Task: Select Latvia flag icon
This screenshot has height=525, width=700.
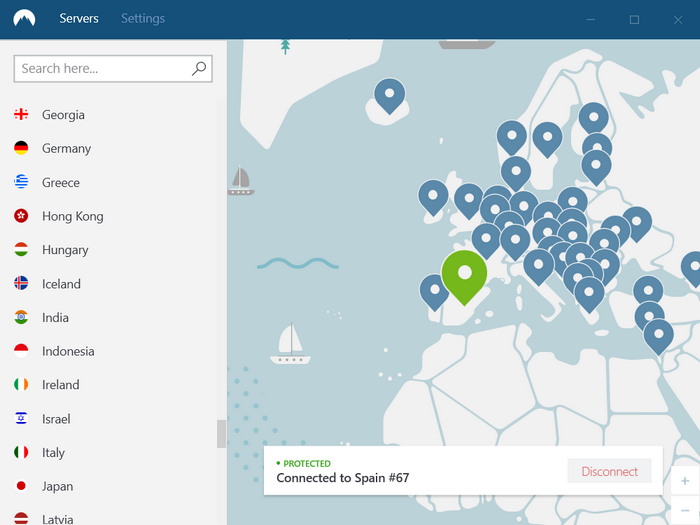Action: (21, 518)
